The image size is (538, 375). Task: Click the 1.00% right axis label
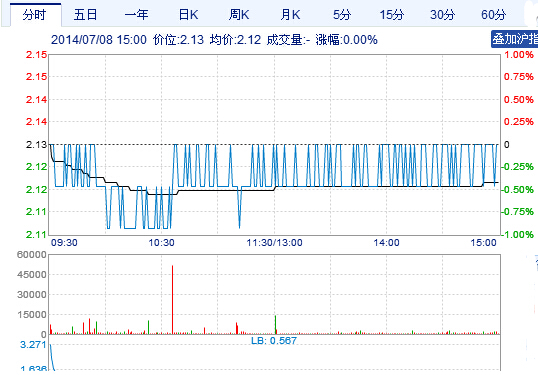(x=519, y=55)
